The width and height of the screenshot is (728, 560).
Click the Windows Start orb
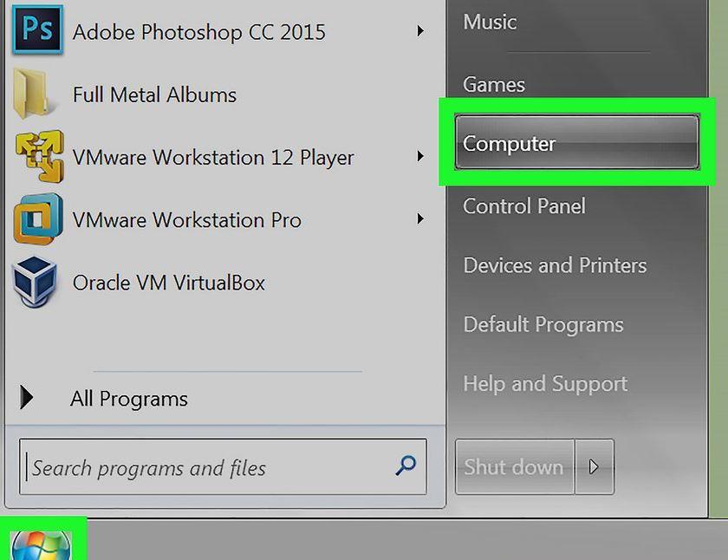tap(41, 544)
